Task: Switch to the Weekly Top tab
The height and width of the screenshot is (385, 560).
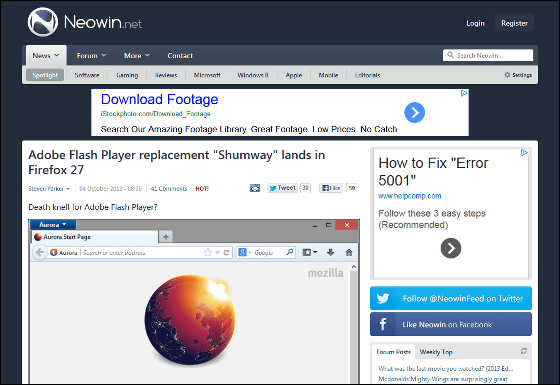Action: (x=436, y=352)
